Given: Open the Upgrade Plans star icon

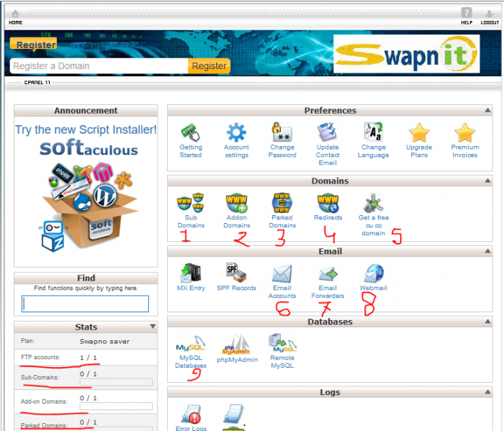Looking at the screenshot, I should tap(419, 132).
